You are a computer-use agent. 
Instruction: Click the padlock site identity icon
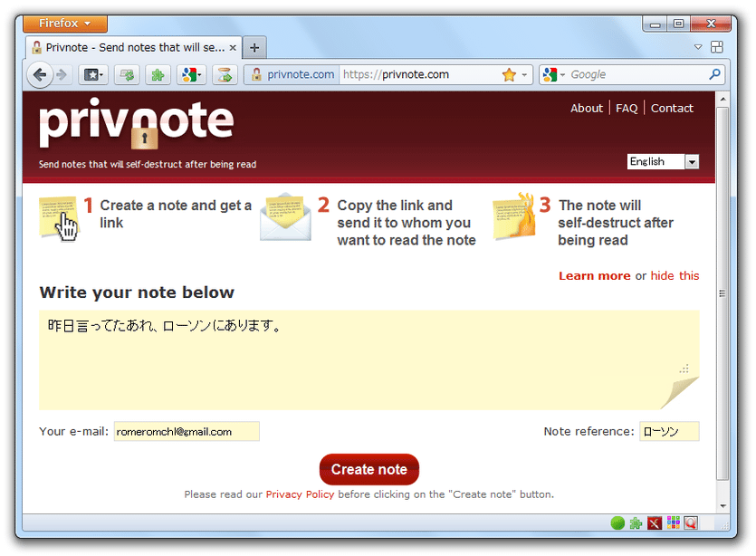click(x=256, y=74)
